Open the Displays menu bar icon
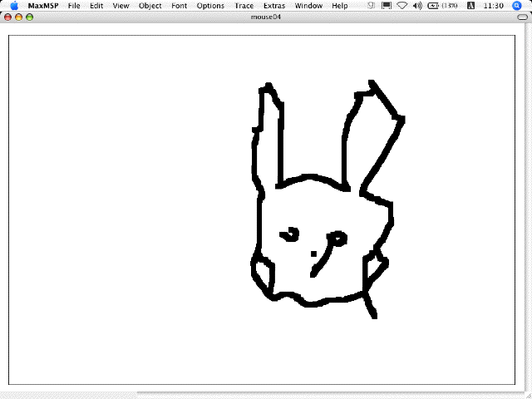 click(x=386, y=6)
